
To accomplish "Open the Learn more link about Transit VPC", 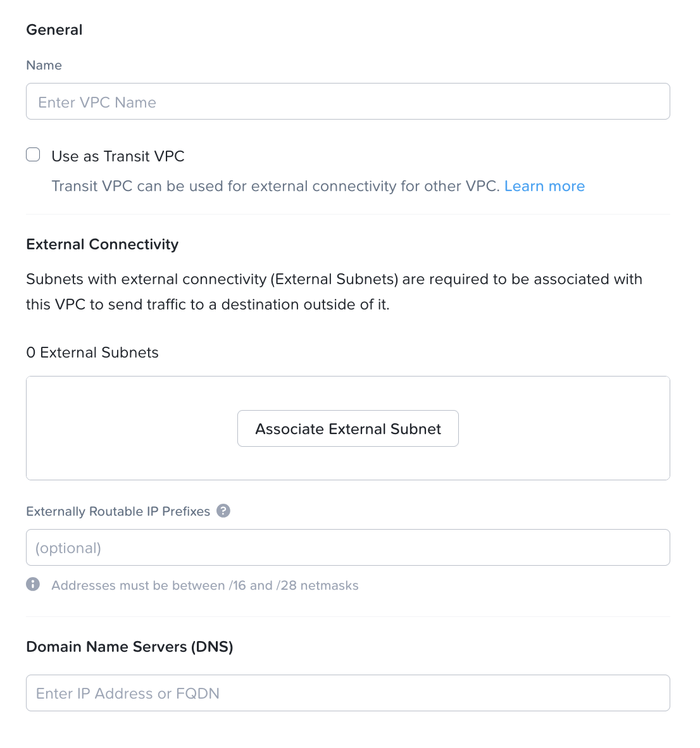I will (544, 186).
